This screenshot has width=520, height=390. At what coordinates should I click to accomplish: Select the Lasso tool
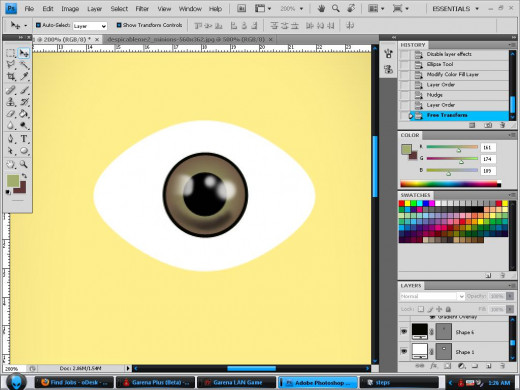(x=11, y=65)
